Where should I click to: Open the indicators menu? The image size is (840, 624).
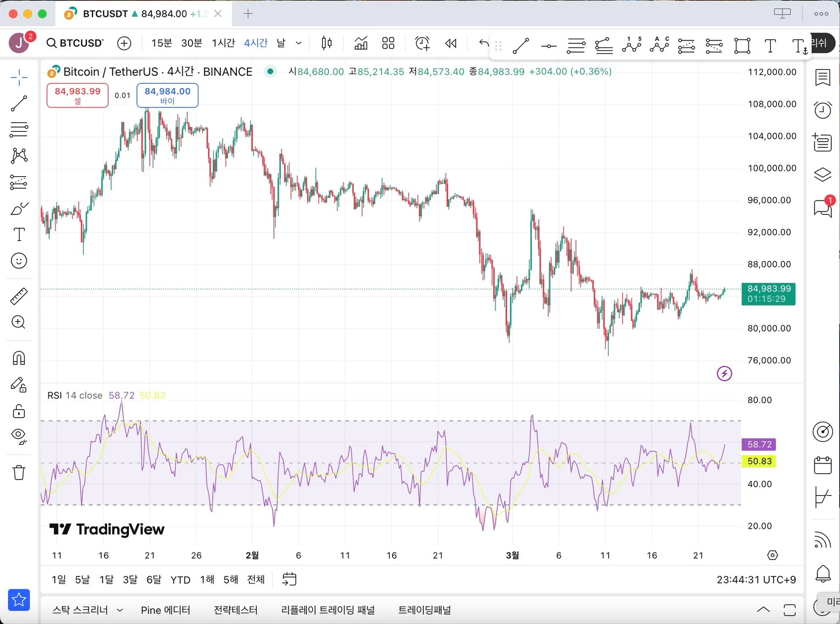(361, 43)
